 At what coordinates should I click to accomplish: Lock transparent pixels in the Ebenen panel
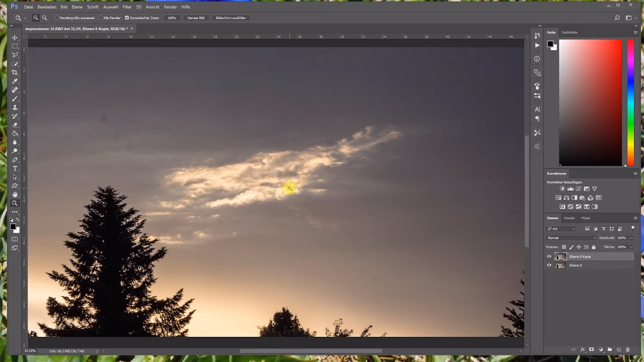click(x=564, y=247)
